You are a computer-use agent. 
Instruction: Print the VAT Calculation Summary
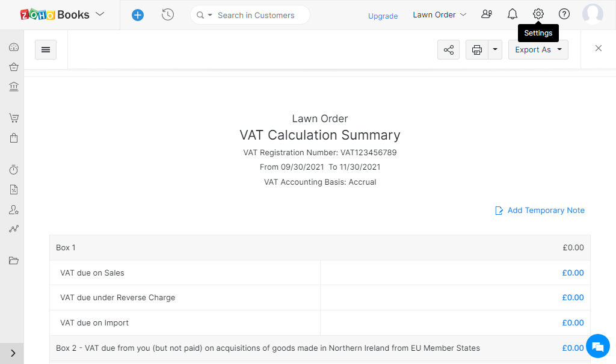pos(477,50)
